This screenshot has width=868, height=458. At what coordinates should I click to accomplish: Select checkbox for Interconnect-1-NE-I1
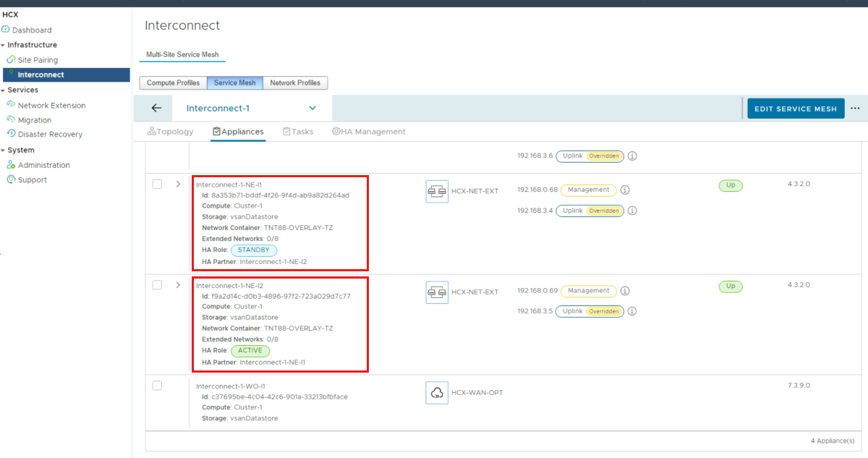pyautogui.click(x=157, y=184)
